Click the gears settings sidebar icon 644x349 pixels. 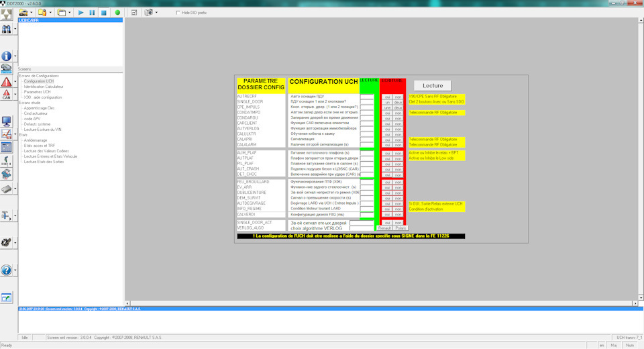(x=6, y=242)
